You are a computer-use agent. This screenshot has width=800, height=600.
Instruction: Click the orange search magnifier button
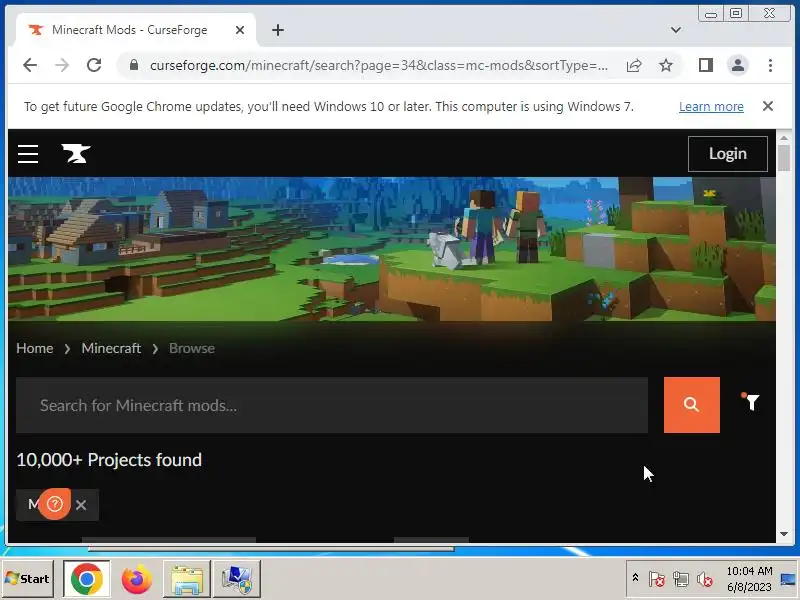691,405
